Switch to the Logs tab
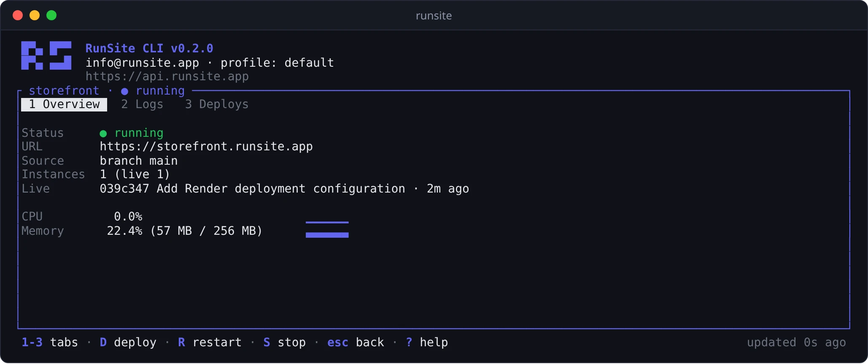Screen dimensions: 868x364 [142, 104]
